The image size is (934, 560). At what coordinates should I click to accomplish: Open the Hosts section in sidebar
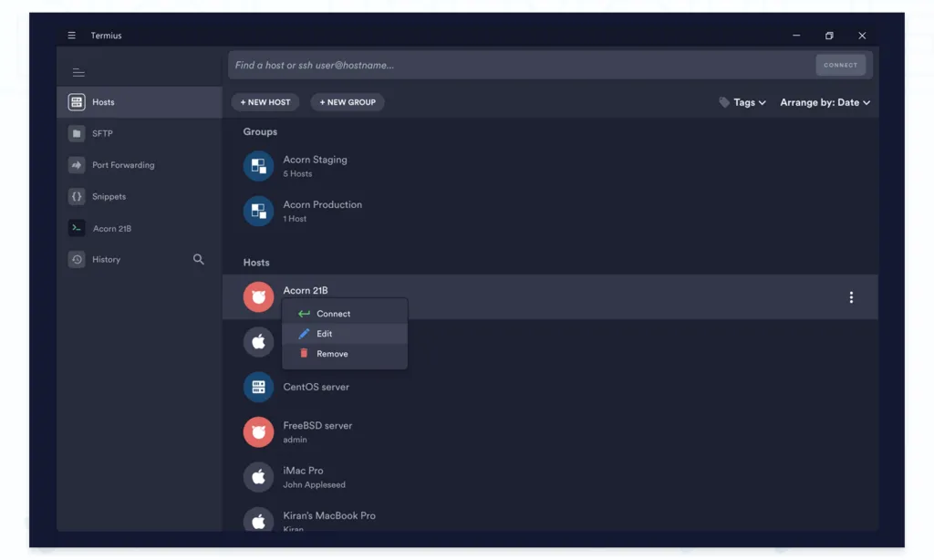[x=140, y=102]
